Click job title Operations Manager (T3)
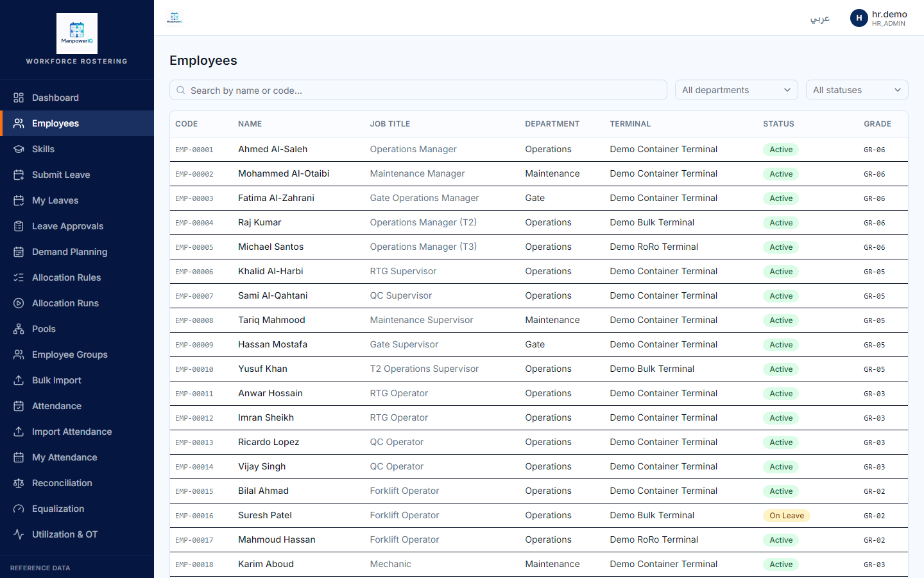Screen dimensions: 924x578 coord(423,247)
